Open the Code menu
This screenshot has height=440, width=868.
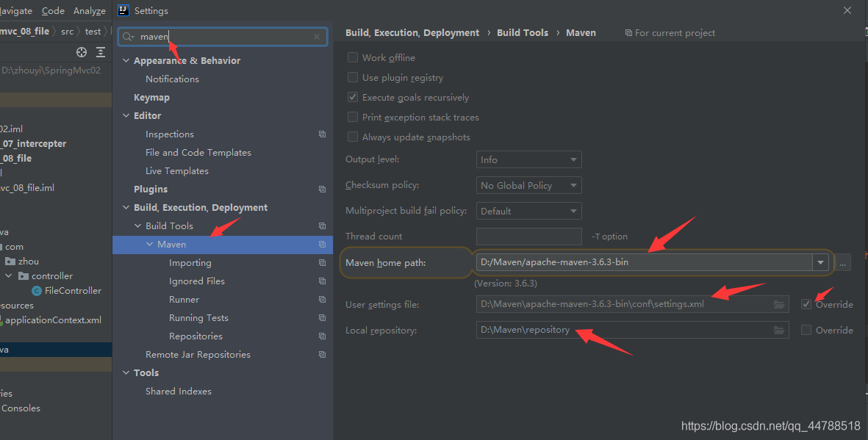click(x=53, y=11)
